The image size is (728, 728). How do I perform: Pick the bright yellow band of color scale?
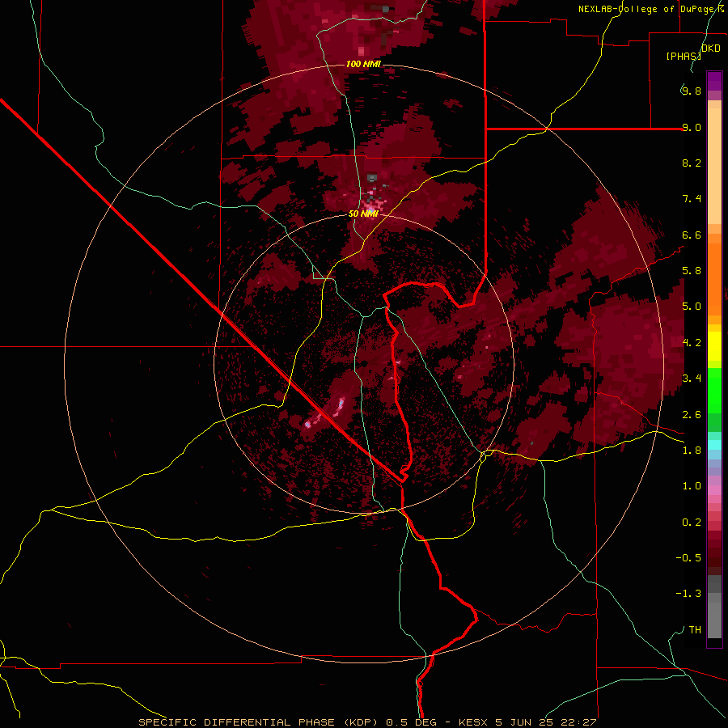[714, 346]
